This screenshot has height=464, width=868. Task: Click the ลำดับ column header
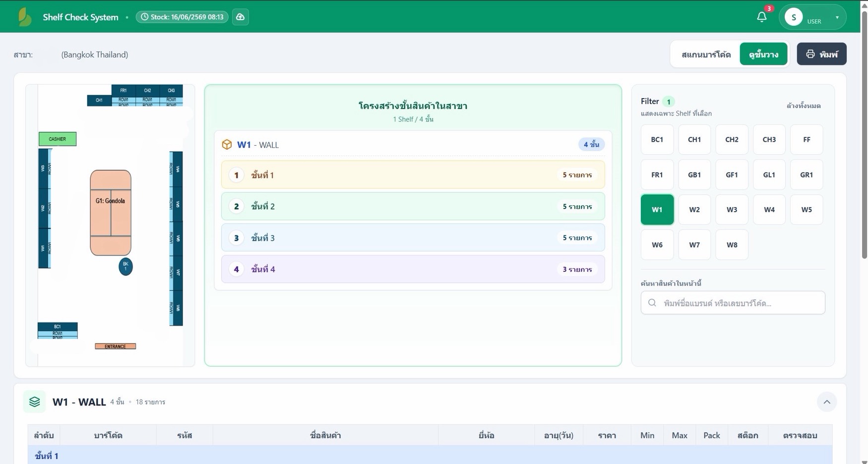(x=44, y=435)
